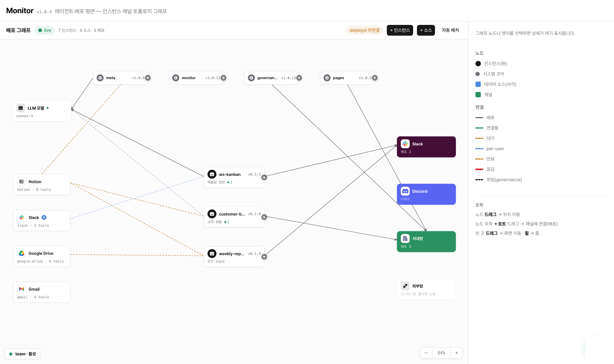Click the Gmail source icon
The width and height of the screenshot is (614, 364).
click(22, 289)
